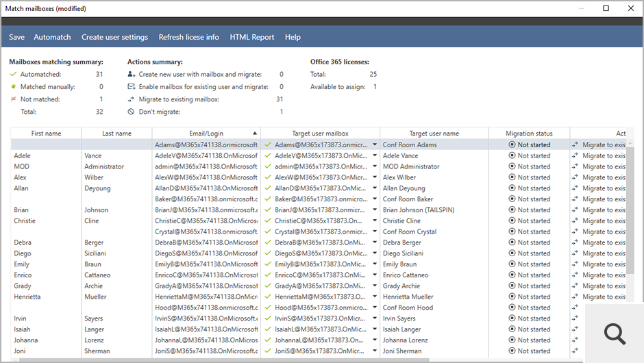Click the Automatched green checkmark icon
644x363 pixels.
(14, 75)
